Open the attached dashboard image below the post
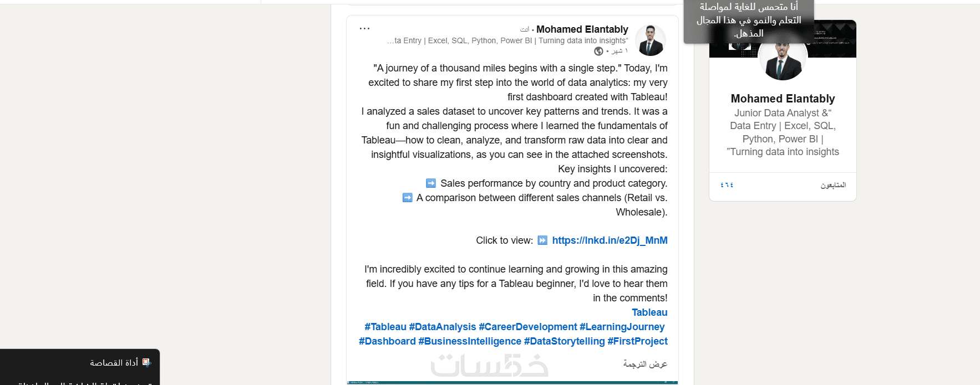980x385 pixels. coord(512,382)
